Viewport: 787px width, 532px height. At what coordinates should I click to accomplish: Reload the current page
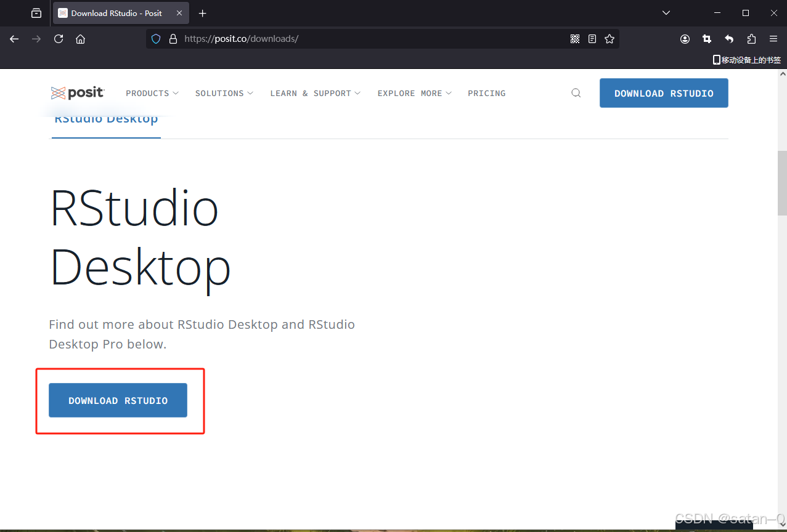(59, 39)
